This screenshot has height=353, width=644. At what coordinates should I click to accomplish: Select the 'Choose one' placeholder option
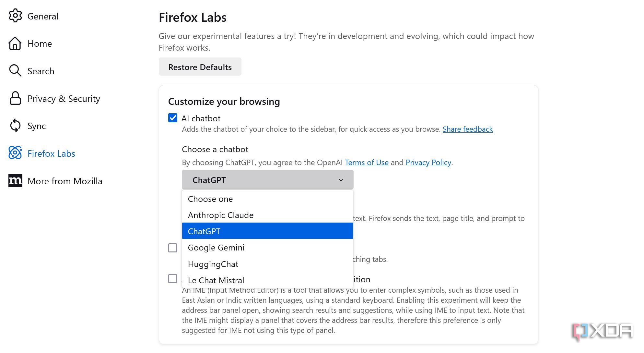210,199
